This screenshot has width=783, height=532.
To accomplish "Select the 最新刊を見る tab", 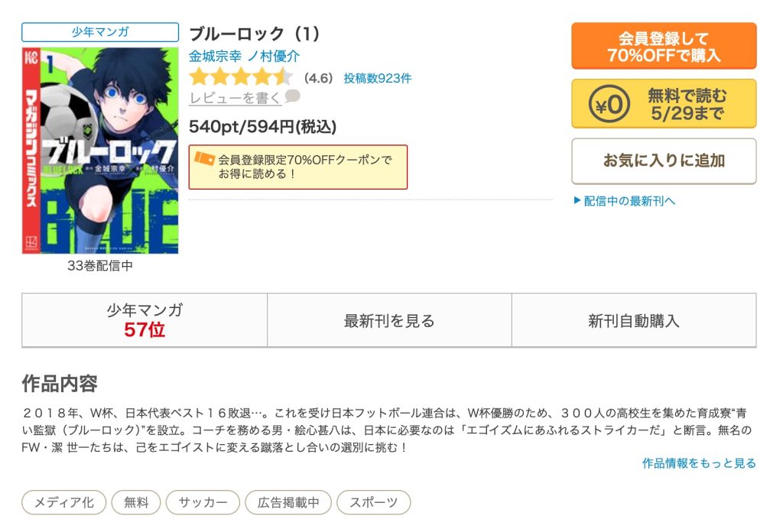I will click(x=389, y=320).
